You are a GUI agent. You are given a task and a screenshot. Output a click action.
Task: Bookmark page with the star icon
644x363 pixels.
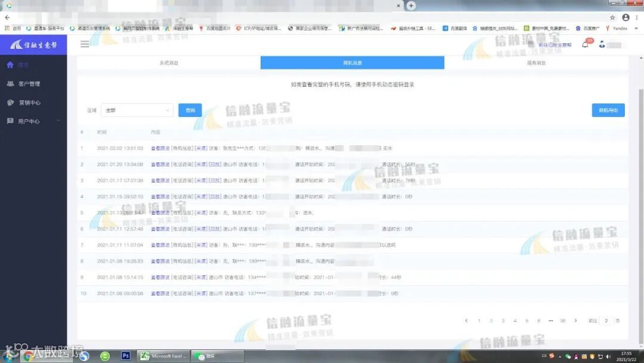click(x=612, y=18)
